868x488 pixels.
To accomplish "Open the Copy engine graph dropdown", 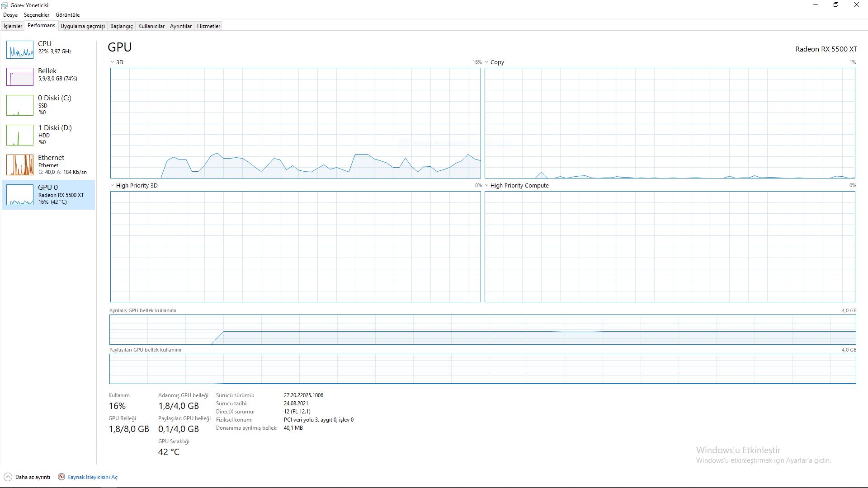I will coord(487,62).
